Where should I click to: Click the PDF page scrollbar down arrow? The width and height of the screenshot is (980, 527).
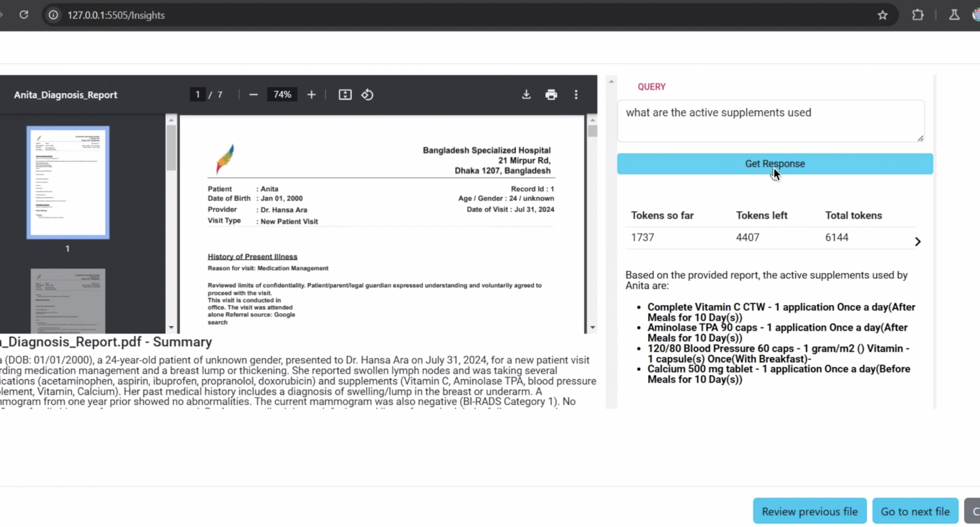tap(592, 327)
